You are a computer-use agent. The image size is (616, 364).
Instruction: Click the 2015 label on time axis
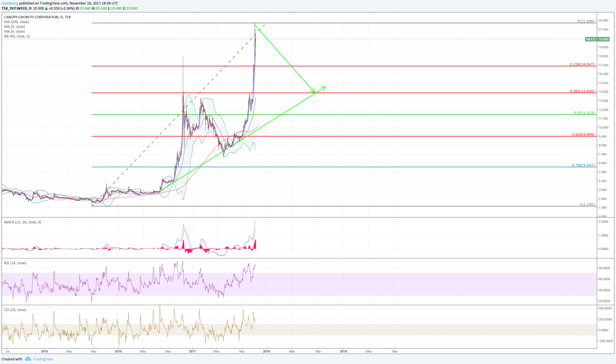[45, 351]
